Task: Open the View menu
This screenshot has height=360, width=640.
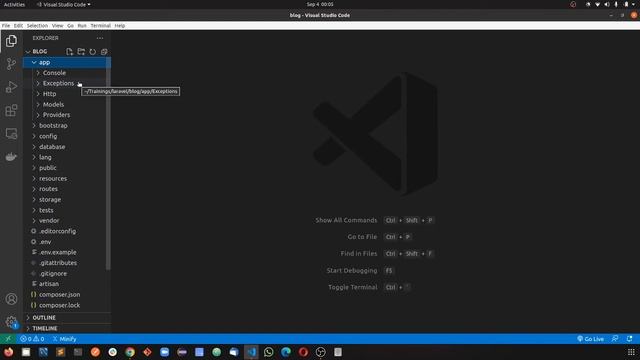Action: tap(58, 26)
